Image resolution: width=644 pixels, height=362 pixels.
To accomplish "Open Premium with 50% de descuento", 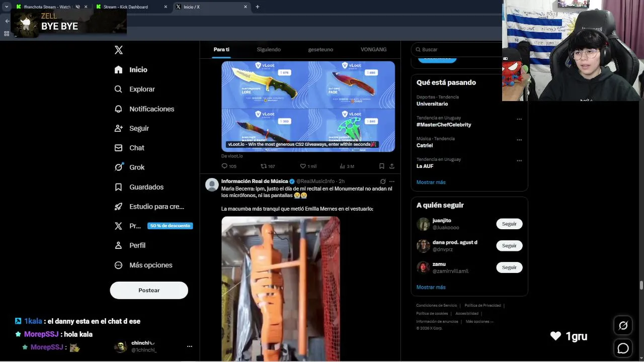I will (x=153, y=226).
